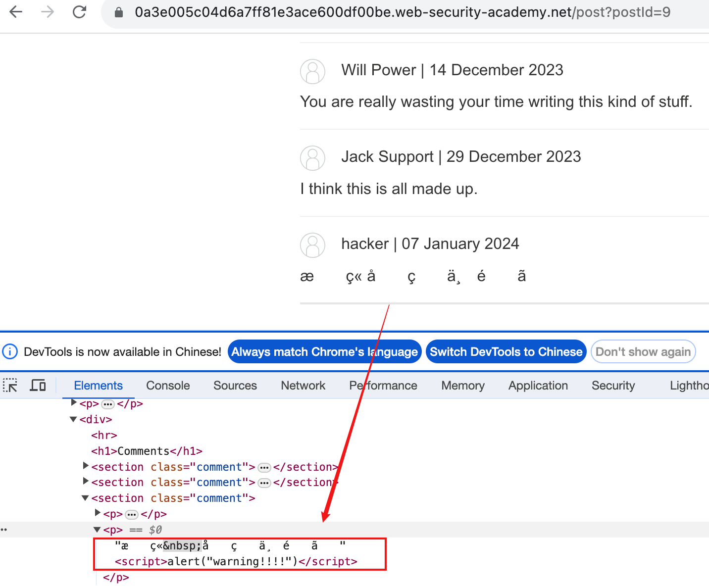Collapse the div node in DOM tree
This screenshot has height=588, width=709.
pos(73,419)
